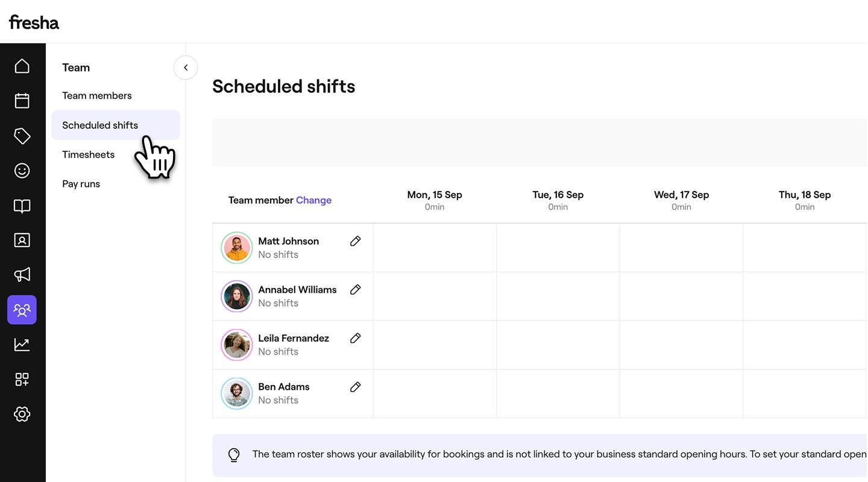
Task: Click Ben Adams' Tue, 16 Sep shift cell
Action: 558,393
